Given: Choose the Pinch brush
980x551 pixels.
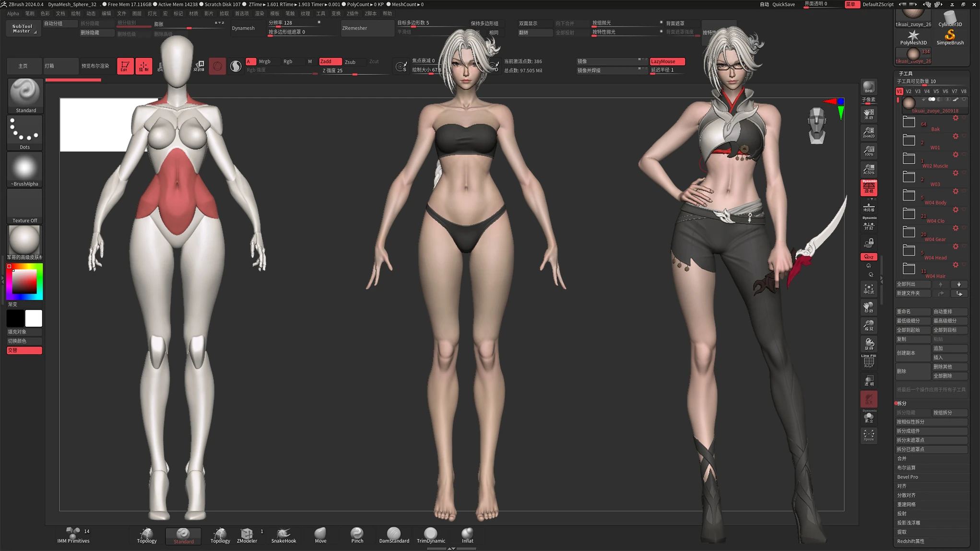Looking at the screenshot, I should tap(357, 536).
